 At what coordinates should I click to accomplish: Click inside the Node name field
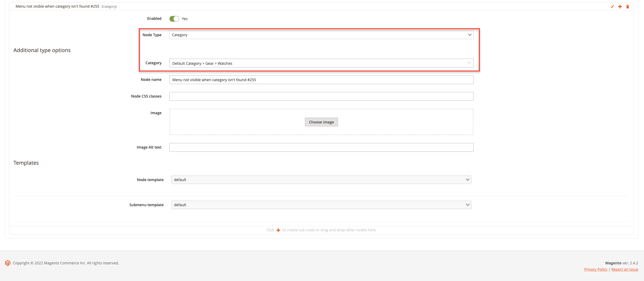321,80
